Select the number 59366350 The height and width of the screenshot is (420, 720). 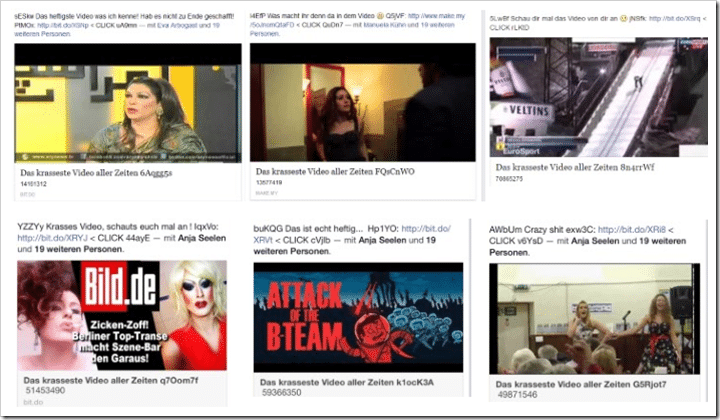coord(281,393)
